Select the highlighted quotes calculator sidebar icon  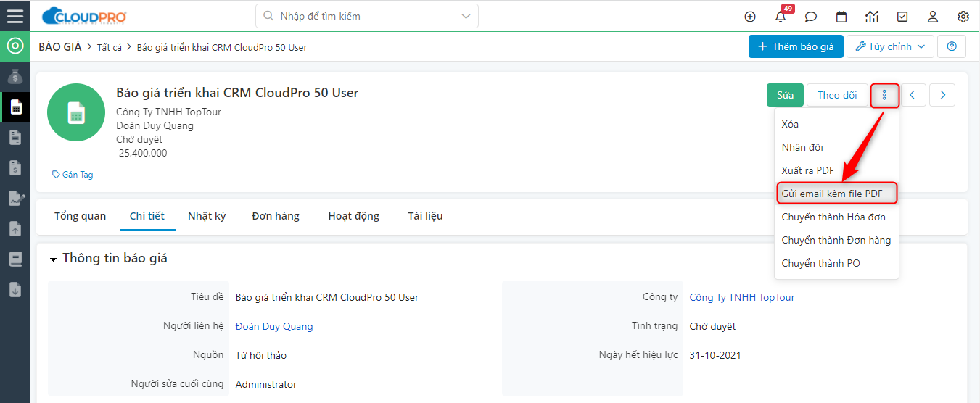coord(15,107)
